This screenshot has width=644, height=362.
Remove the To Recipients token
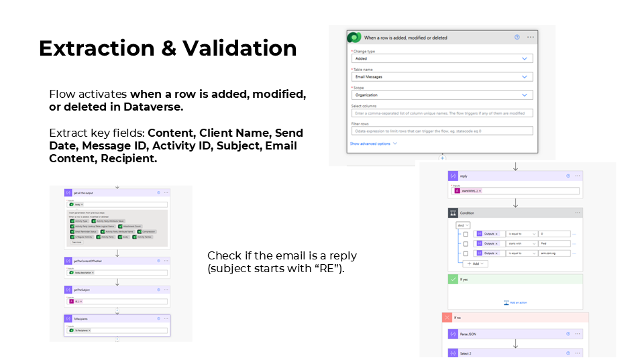(89, 330)
